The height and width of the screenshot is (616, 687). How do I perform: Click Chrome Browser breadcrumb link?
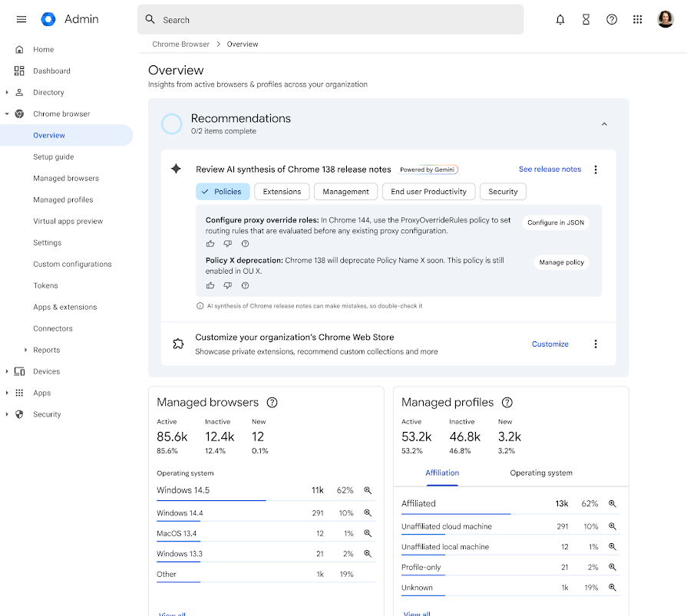click(x=180, y=44)
